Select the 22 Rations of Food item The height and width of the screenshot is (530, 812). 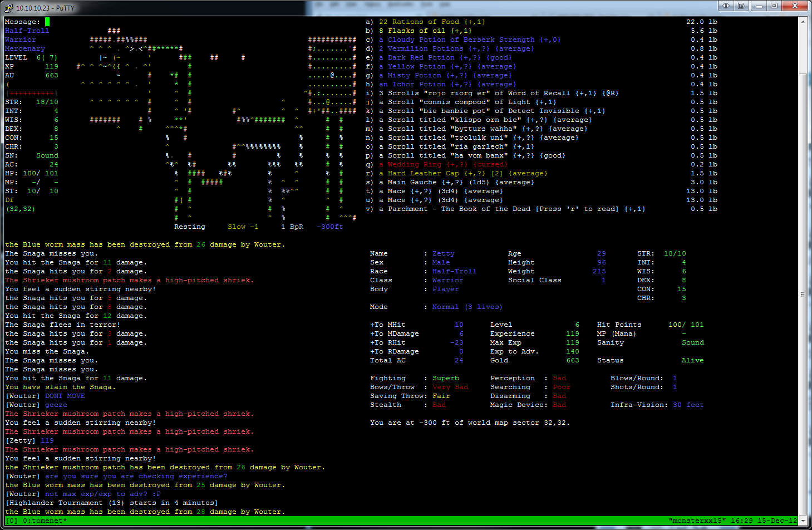click(x=431, y=22)
